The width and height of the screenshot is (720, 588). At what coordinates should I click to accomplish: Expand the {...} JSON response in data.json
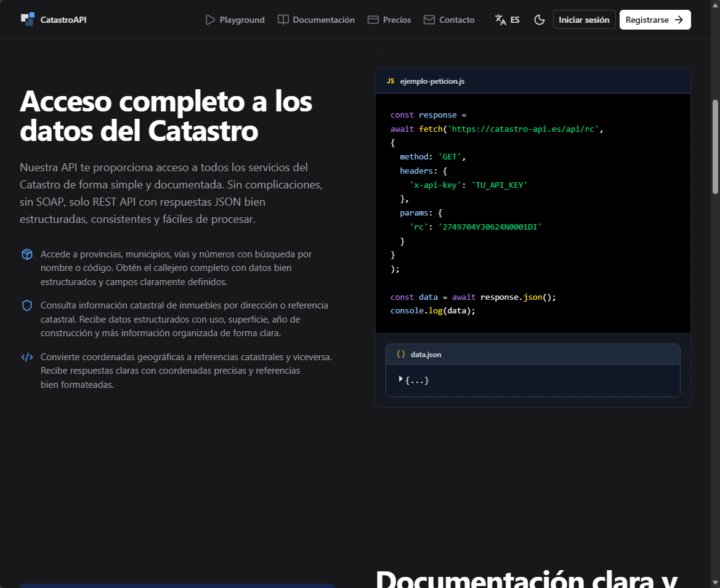(416, 380)
